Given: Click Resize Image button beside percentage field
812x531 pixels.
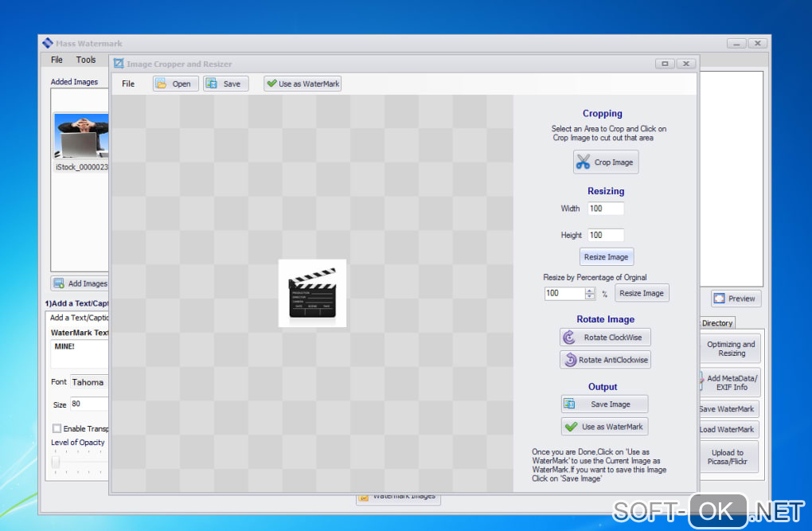Looking at the screenshot, I should pos(641,293).
